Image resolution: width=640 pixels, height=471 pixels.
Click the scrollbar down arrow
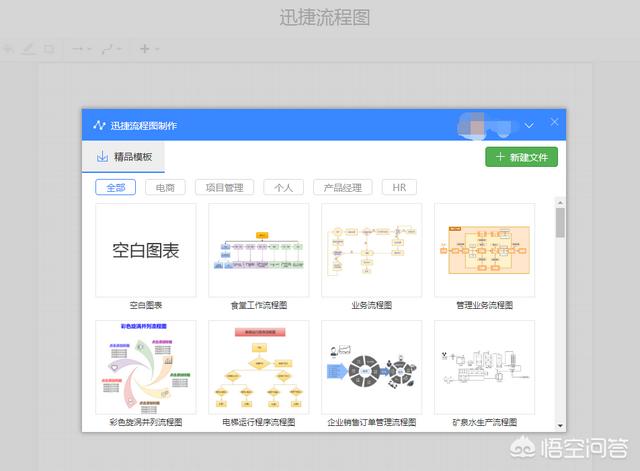(x=560, y=426)
